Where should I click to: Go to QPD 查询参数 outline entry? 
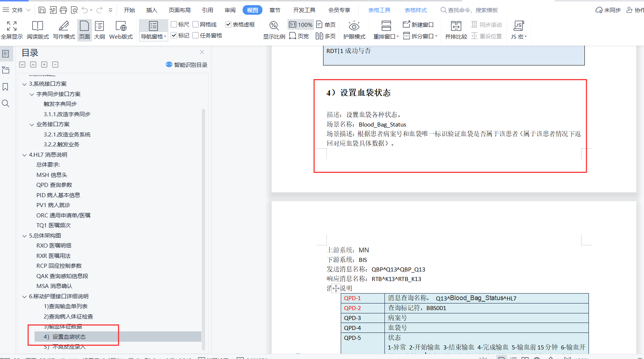pyautogui.click(x=54, y=185)
